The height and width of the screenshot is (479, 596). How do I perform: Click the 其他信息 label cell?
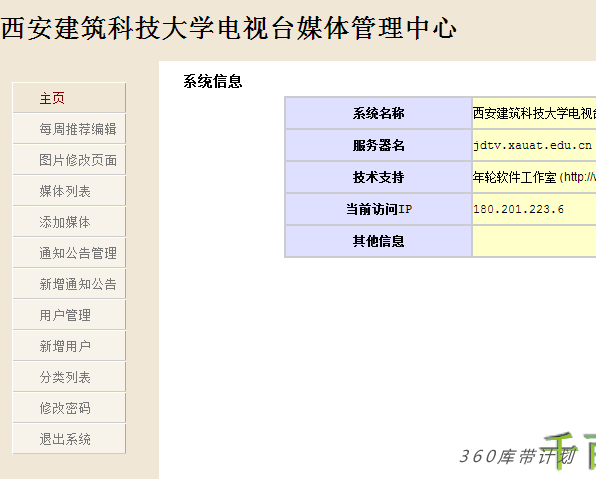(x=379, y=241)
